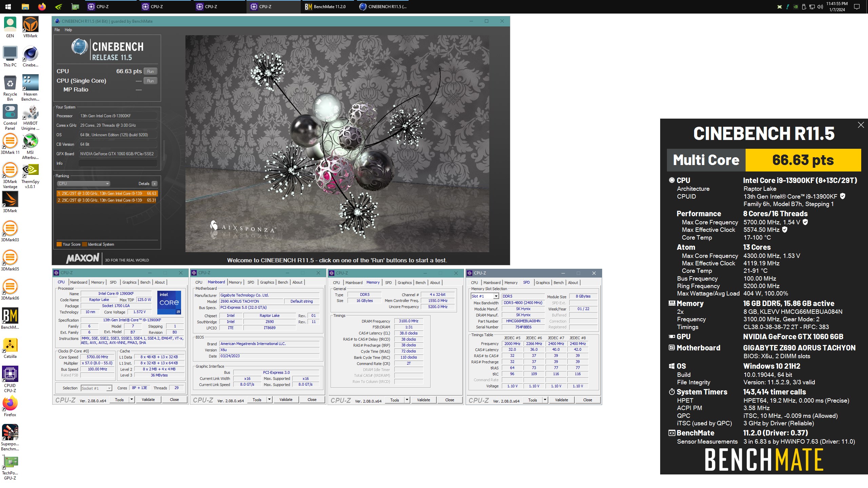Open the This PC desktop icon
The image size is (868, 488).
pos(10,56)
